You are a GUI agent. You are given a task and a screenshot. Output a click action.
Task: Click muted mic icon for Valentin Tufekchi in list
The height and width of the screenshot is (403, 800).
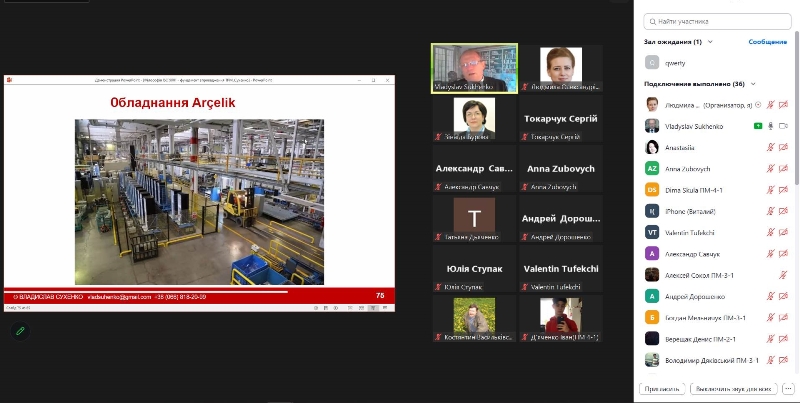coord(770,232)
